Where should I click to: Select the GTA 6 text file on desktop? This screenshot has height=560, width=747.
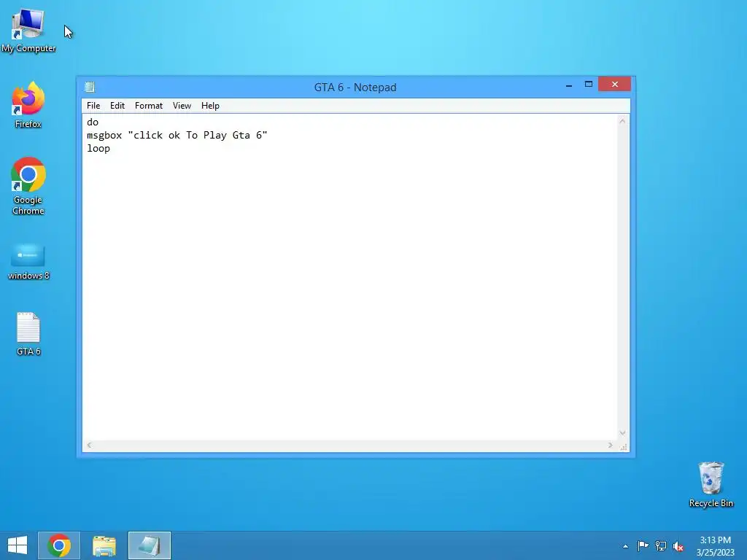tap(28, 334)
